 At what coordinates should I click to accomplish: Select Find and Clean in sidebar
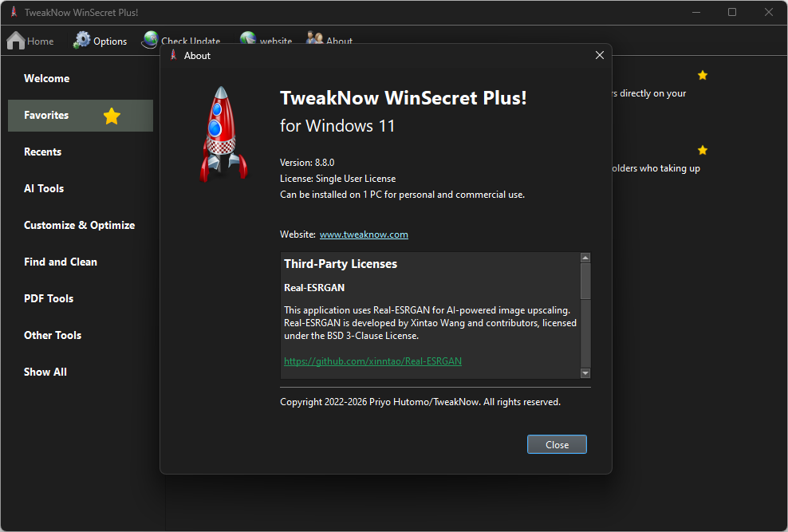coord(61,262)
